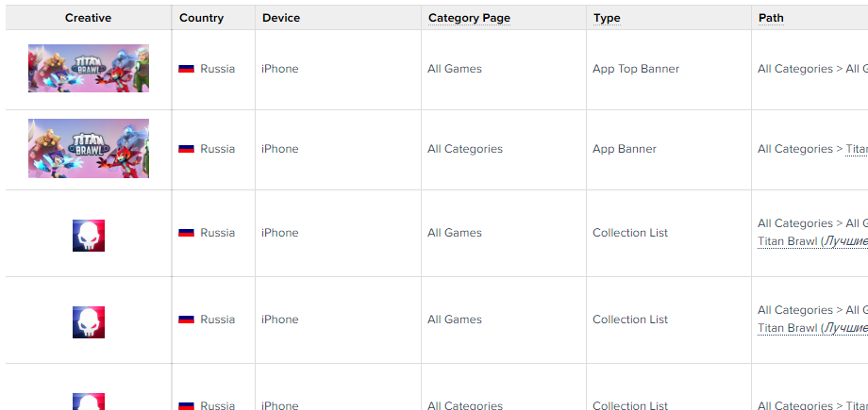The width and height of the screenshot is (868, 410).
Task: Click the Category Page column header
Action: (x=469, y=18)
